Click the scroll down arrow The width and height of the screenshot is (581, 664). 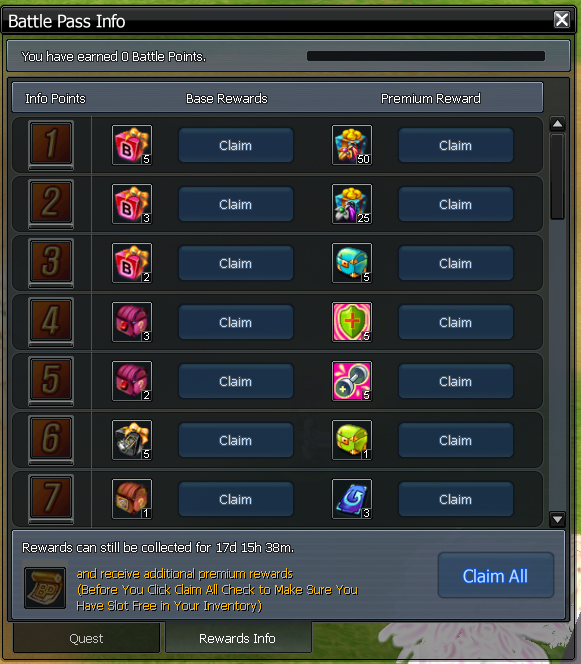[x=557, y=519]
